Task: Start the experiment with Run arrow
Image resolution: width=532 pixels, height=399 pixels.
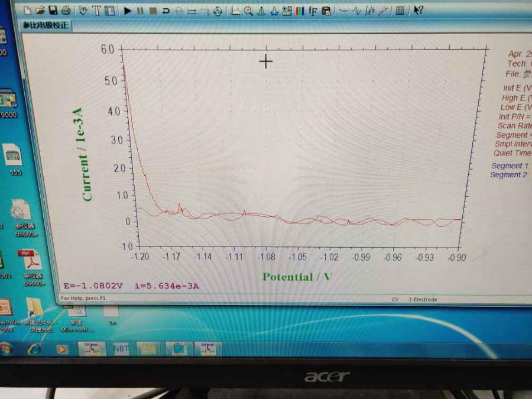Action: (127, 11)
